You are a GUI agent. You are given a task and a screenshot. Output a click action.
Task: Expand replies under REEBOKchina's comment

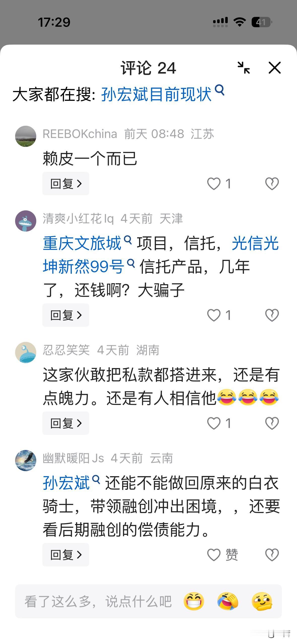point(66,183)
